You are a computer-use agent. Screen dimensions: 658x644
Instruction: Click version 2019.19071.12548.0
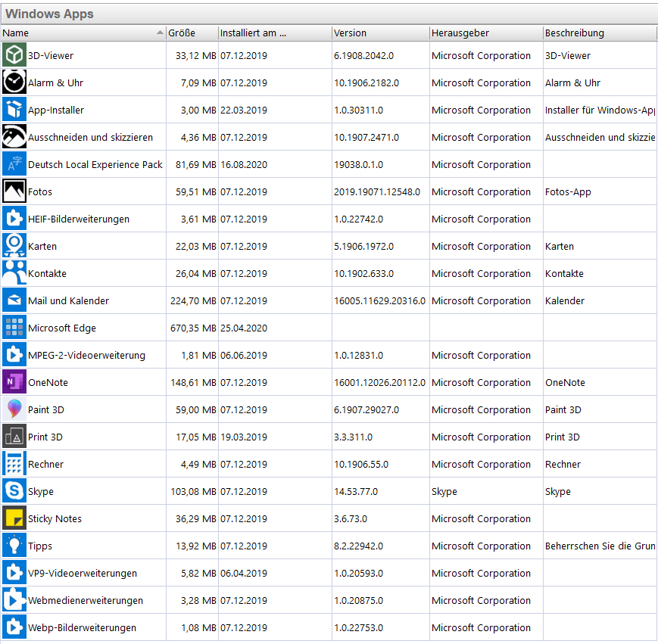tap(377, 192)
